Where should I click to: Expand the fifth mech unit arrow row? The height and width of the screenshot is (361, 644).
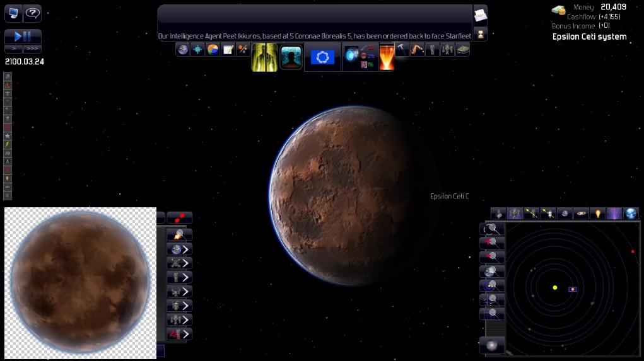[180, 306]
